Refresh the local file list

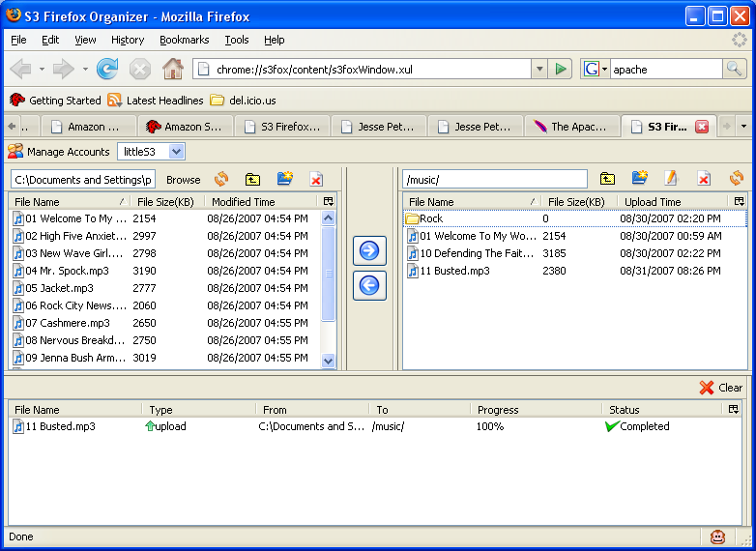(x=221, y=179)
